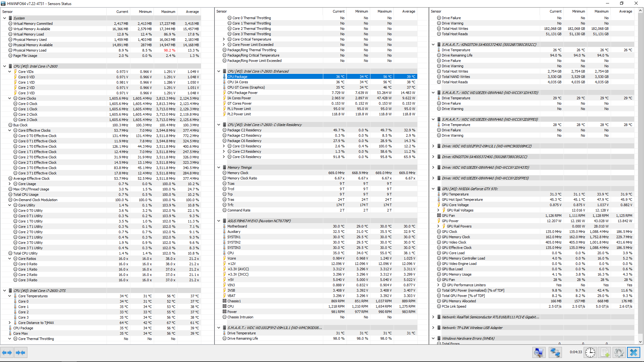The width and height of the screenshot is (644, 362).
Task: Click lightning icon beside CPU Package Power
Action: (225, 93)
